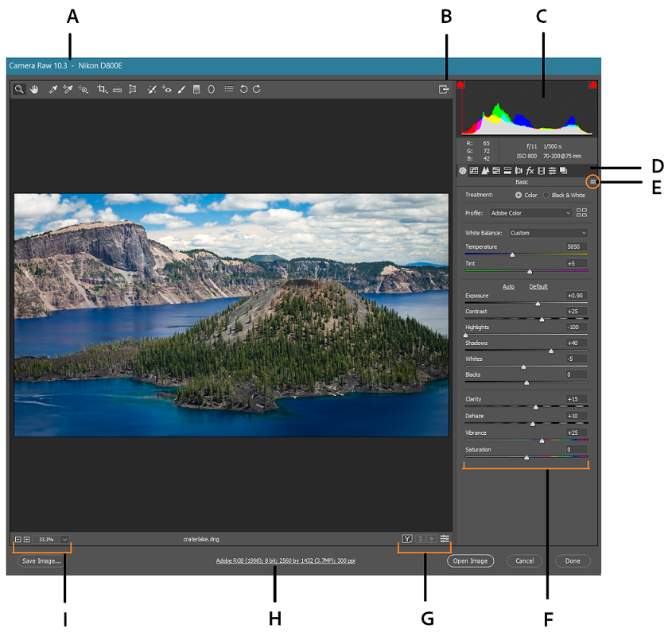Switch to the Presets tab

pyautogui.click(x=553, y=171)
